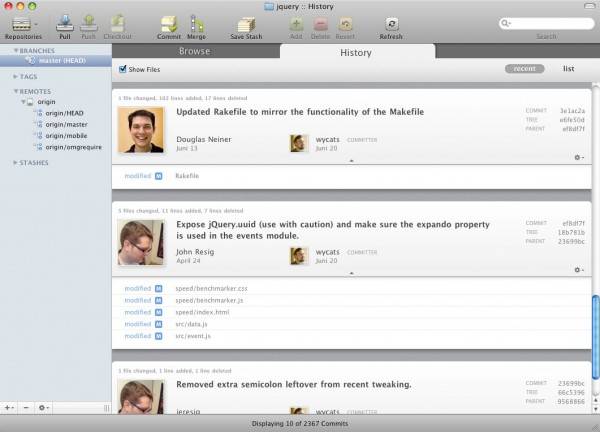Collapse file list under jQuery.uuid commit
This screenshot has height=432, width=600.
(x=352, y=274)
